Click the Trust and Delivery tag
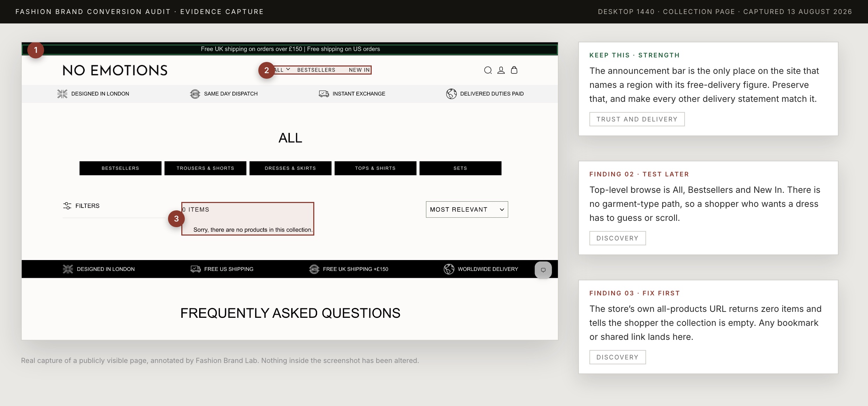Screen dimensions: 868x406 (637, 119)
